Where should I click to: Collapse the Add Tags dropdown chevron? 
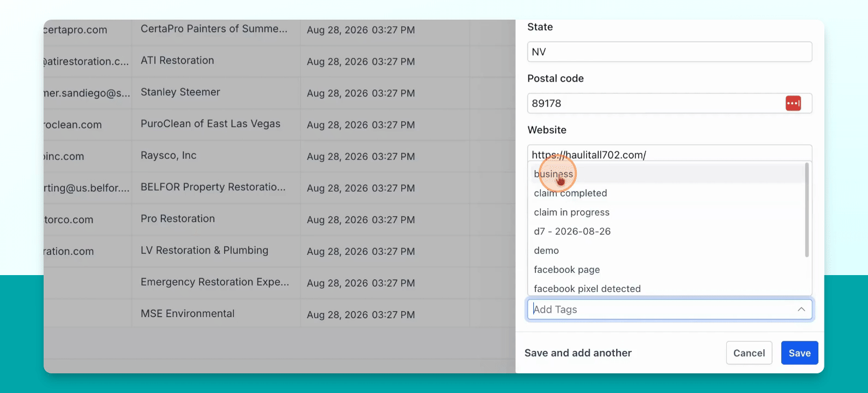coord(801,309)
